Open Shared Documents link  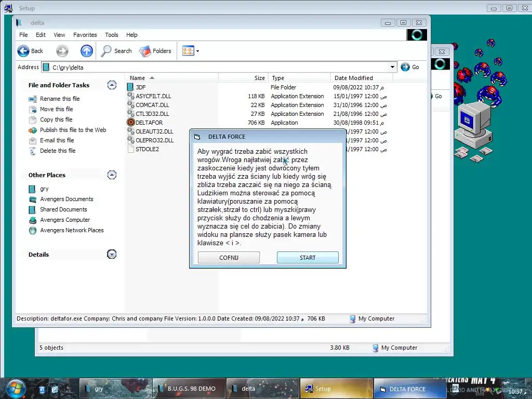coord(63,209)
